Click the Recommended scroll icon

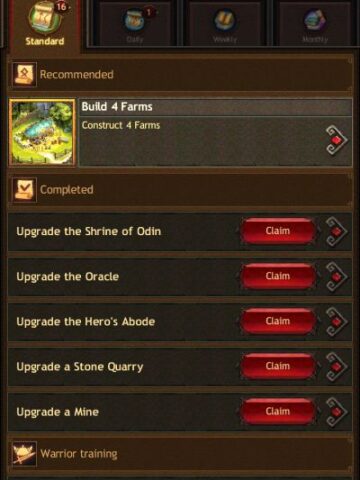click(24, 74)
